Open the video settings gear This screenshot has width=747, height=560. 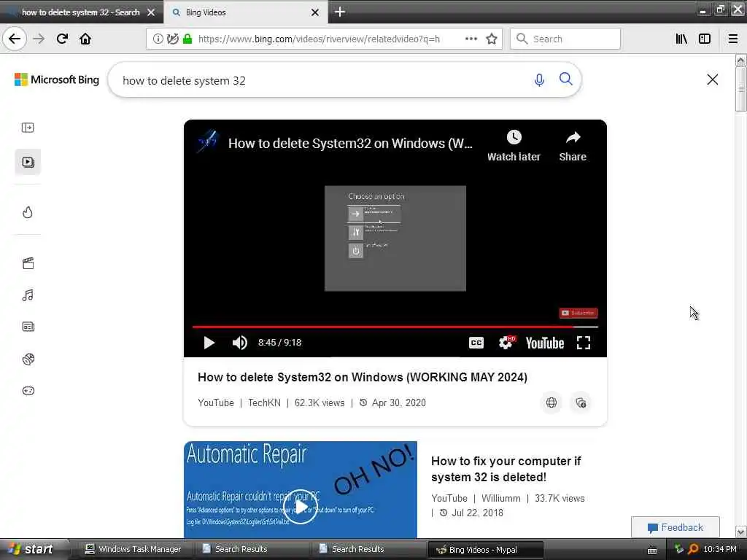click(506, 343)
